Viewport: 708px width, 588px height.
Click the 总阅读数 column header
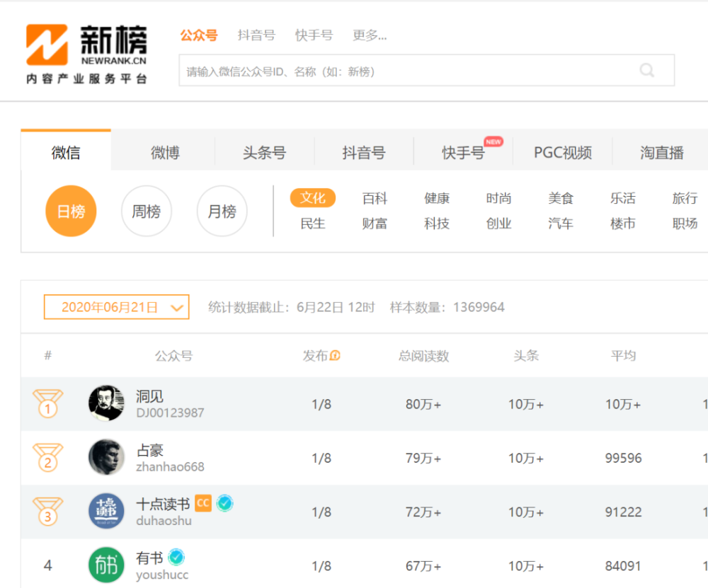coord(423,356)
